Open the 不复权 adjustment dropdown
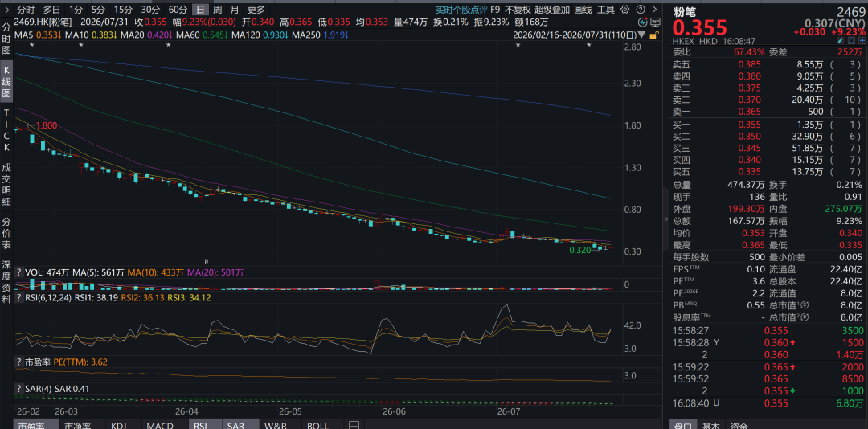The height and width of the screenshot is (429, 868). (x=518, y=10)
